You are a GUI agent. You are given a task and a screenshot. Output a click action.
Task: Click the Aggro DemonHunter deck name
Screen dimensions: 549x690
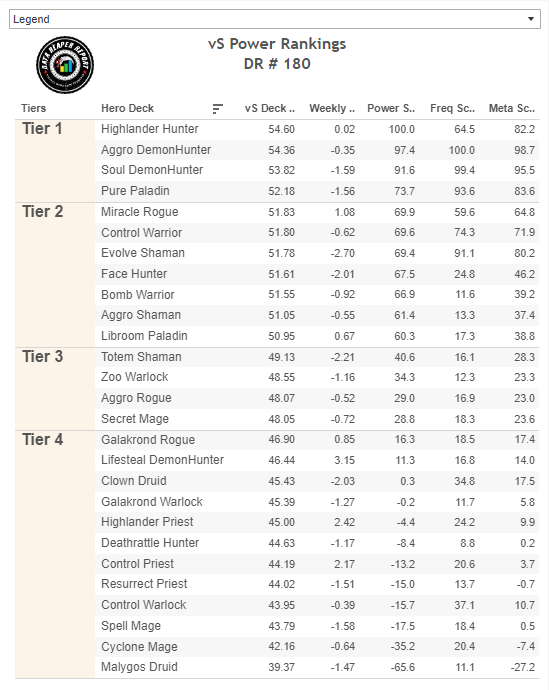[156, 150]
